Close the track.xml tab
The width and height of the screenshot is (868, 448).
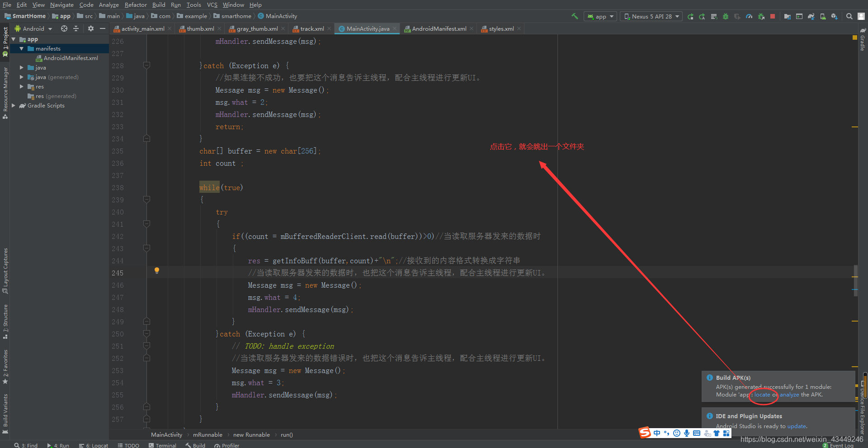(329, 28)
